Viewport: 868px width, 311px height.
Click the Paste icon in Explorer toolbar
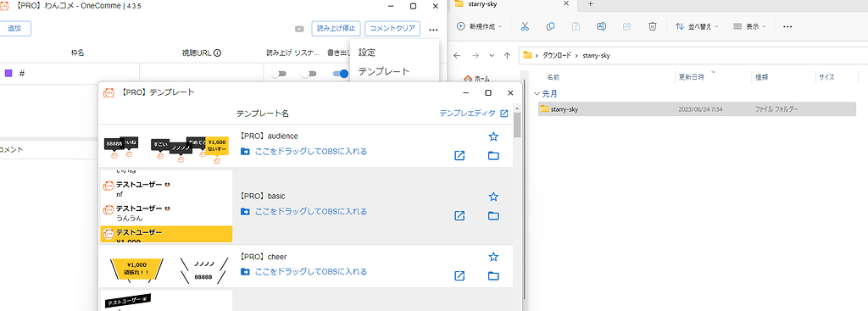click(x=576, y=26)
